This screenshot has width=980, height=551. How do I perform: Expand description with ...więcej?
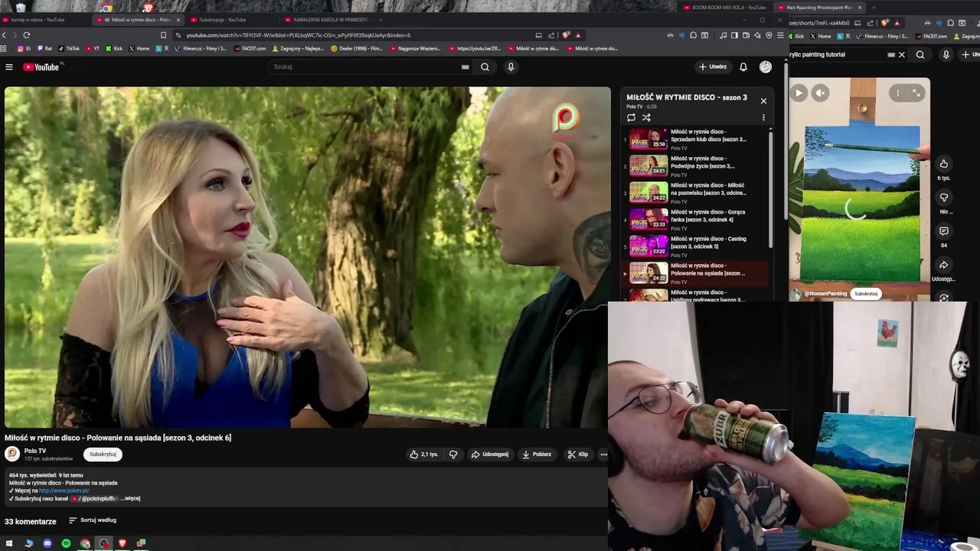pyautogui.click(x=131, y=498)
